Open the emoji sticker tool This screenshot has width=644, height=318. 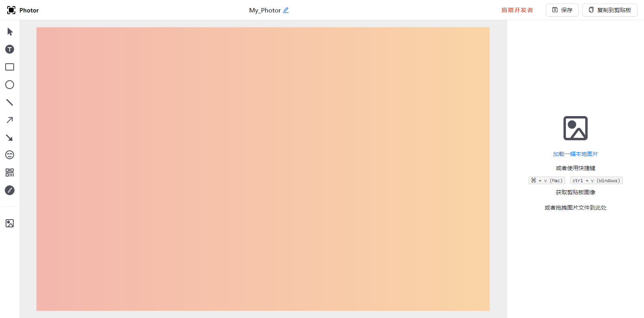(x=10, y=155)
